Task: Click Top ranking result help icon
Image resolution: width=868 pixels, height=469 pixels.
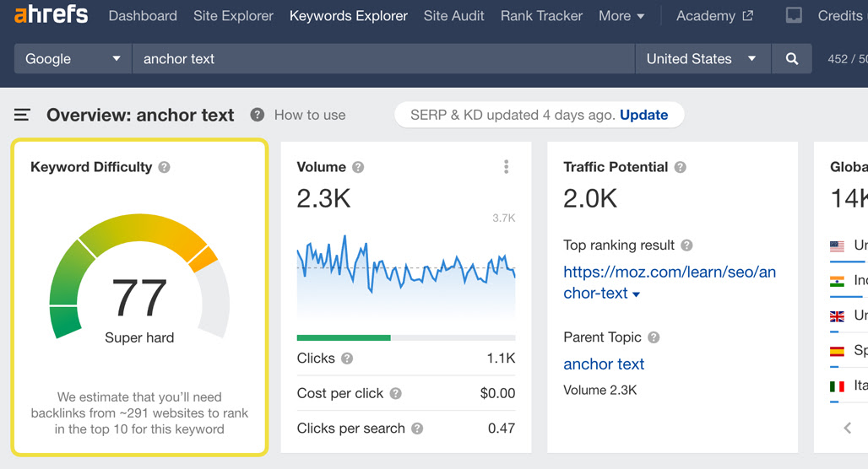Action: click(x=686, y=245)
